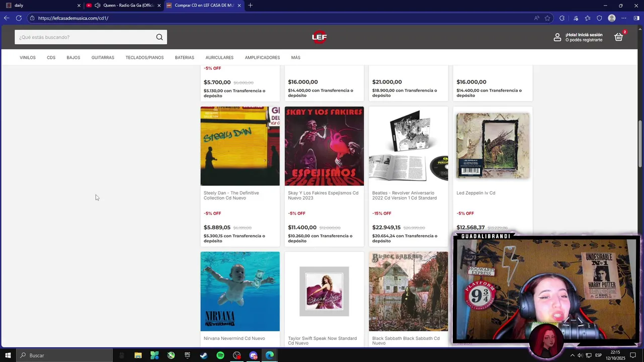Viewport: 644px width, 362px height.
Task: Click the volume icon in the system tray
Action: point(580,355)
